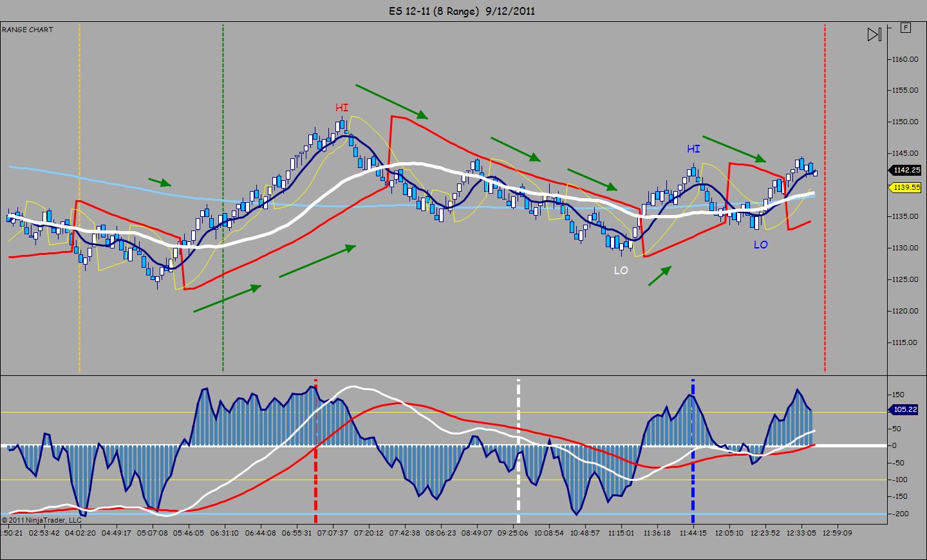The width and height of the screenshot is (927, 560).
Task: Click the 12:59:09 time axis label
Action: pos(838,533)
